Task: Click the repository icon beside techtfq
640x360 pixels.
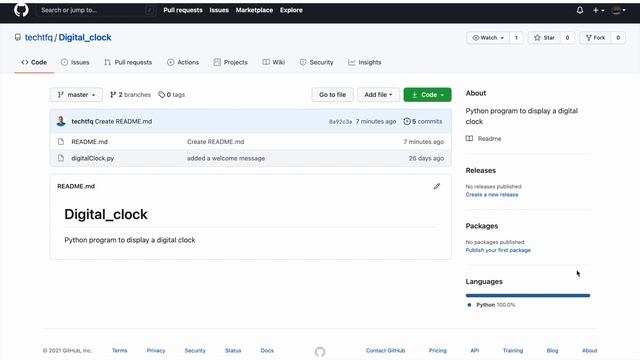Action: 18,38
